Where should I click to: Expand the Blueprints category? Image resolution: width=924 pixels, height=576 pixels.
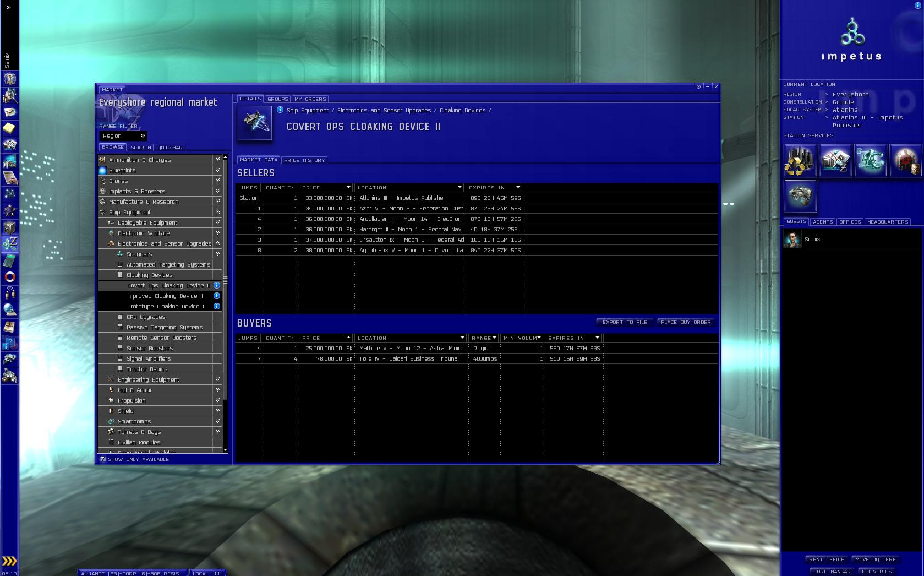click(217, 170)
